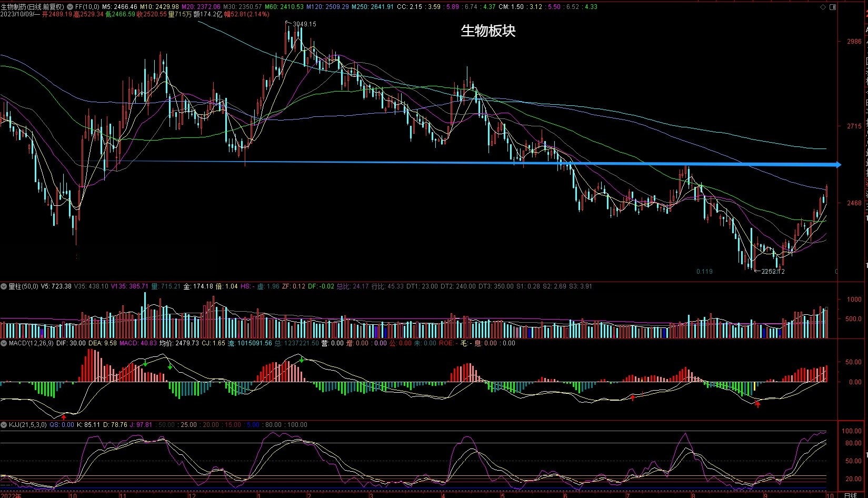The width and height of the screenshot is (868, 498).
Task: Select the J: 97.81 value
Action: pos(141,425)
